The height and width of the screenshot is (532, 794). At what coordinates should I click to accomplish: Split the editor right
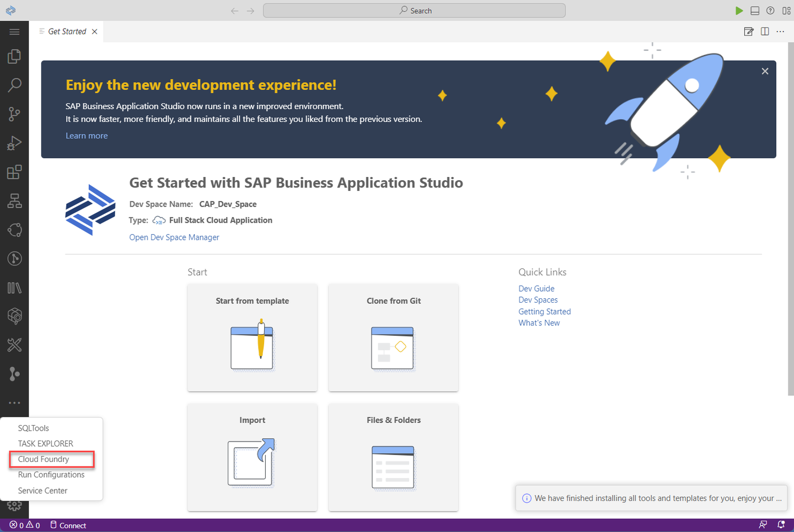(765, 31)
